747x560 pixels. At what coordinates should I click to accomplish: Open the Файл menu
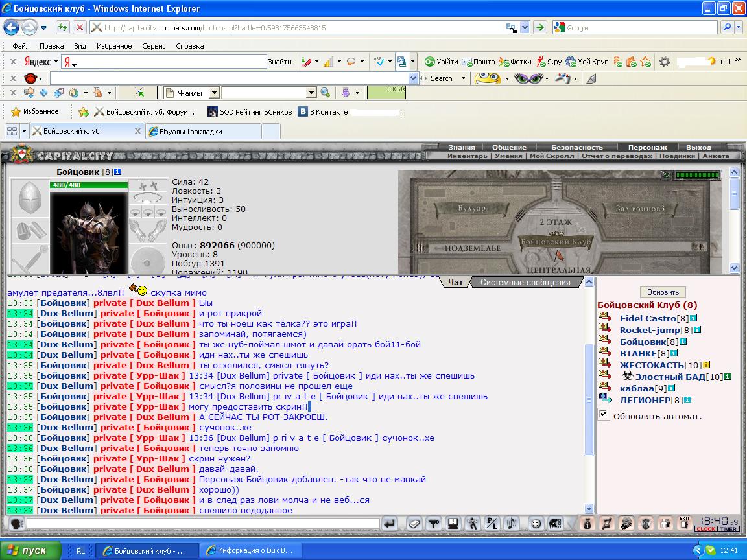21,46
